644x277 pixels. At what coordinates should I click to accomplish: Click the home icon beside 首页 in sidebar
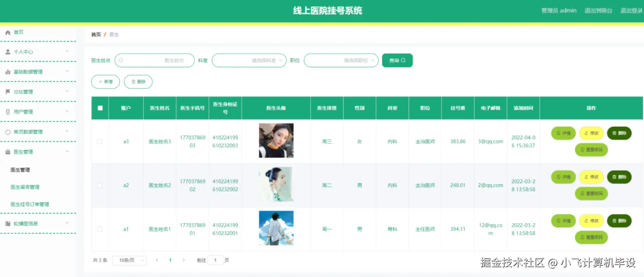click(7, 32)
